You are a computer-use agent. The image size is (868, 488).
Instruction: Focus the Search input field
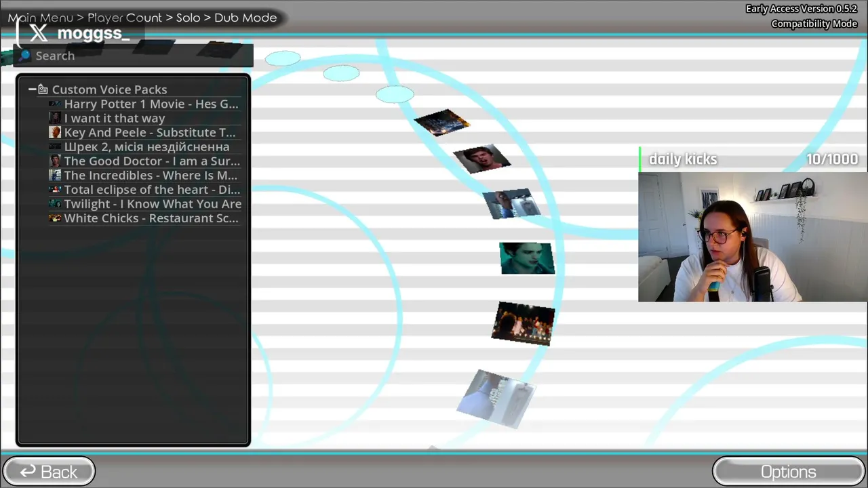coord(134,56)
